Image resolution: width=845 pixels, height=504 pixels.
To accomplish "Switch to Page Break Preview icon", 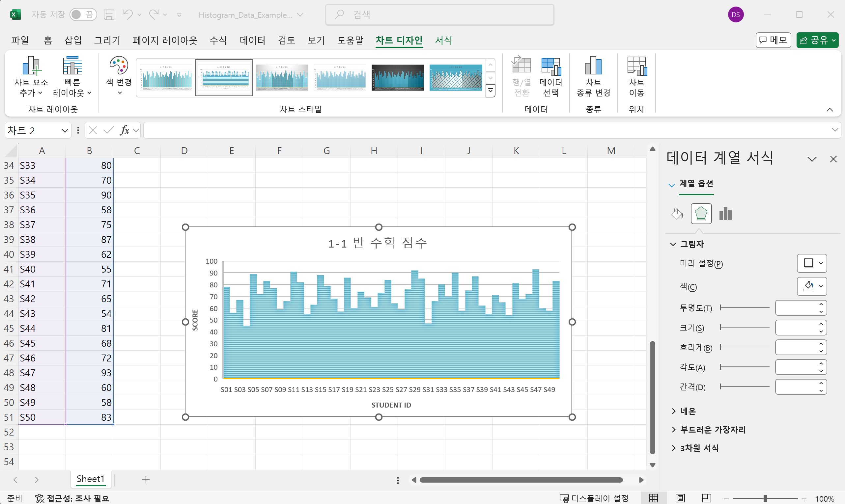I will (706, 498).
